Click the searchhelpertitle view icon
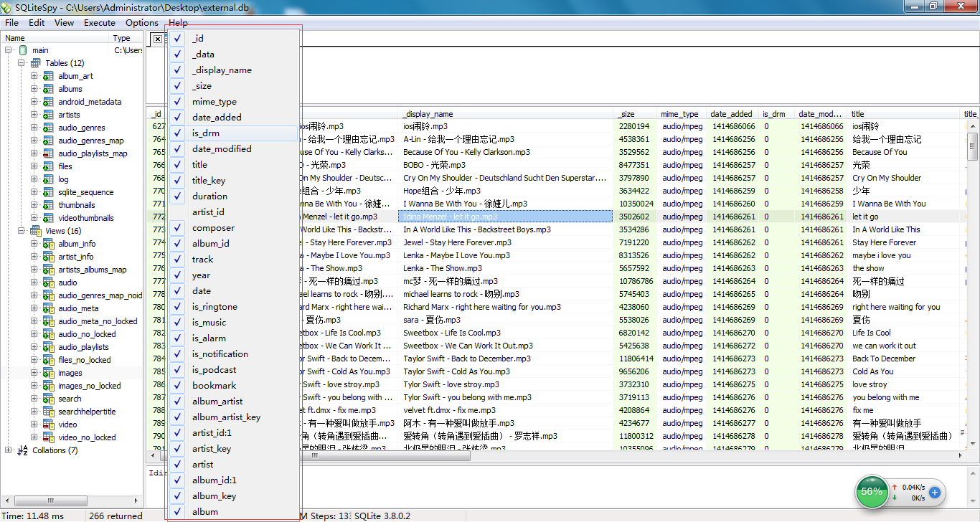 click(x=48, y=412)
